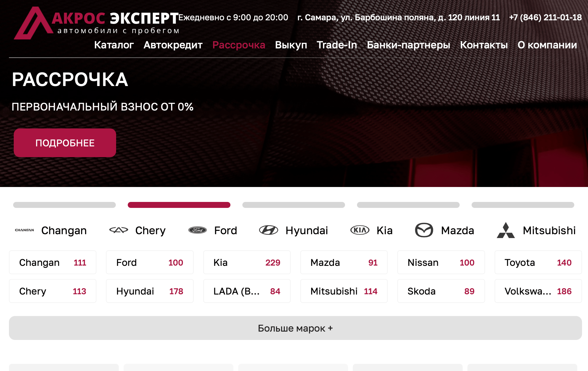Open the LADA 84 listings tile

pos(247,291)
